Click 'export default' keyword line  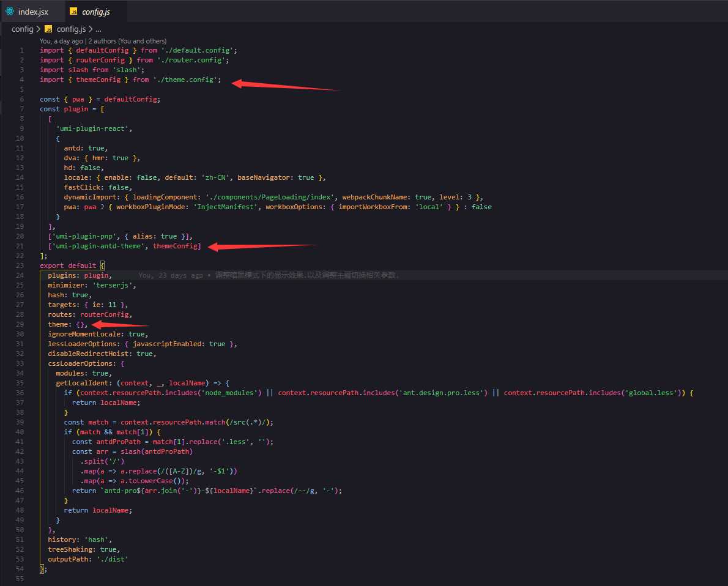coord(68,265)
